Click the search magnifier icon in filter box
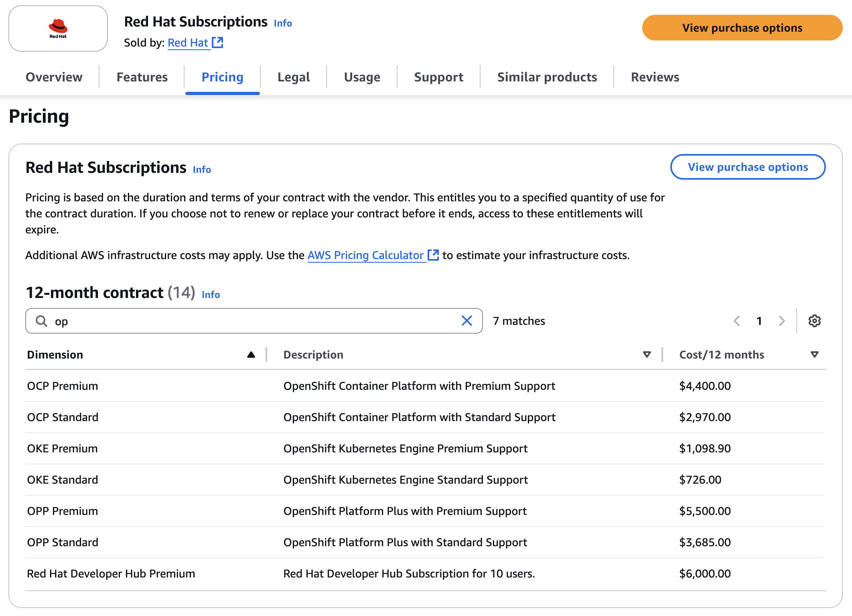 [x=41, y=321]
